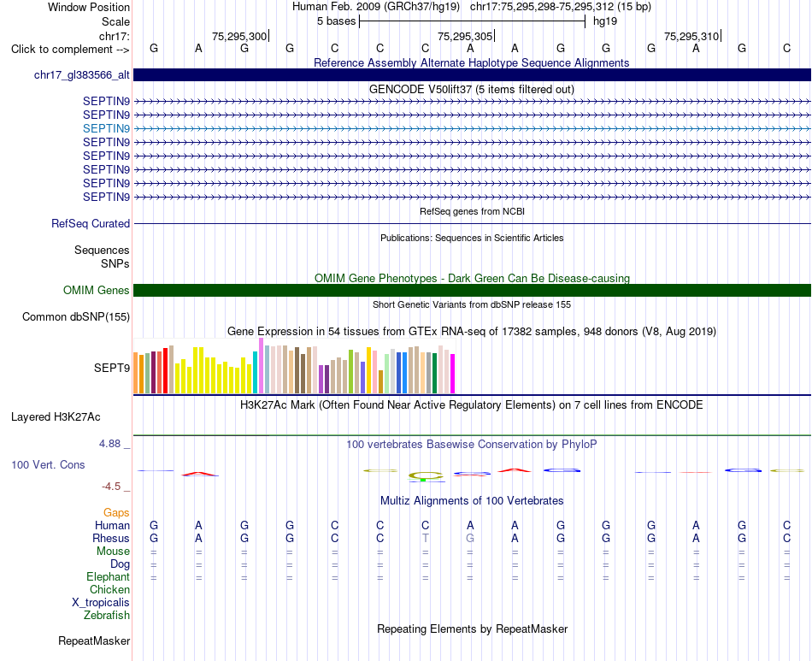
Task: Select the dark green OMIM Genes bar
Action: coord(472,290)
